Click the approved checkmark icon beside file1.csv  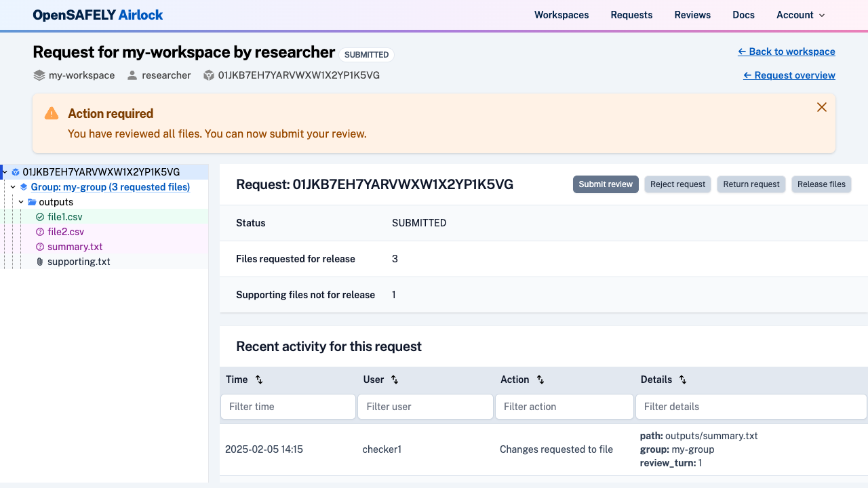(x=40, y=217)
